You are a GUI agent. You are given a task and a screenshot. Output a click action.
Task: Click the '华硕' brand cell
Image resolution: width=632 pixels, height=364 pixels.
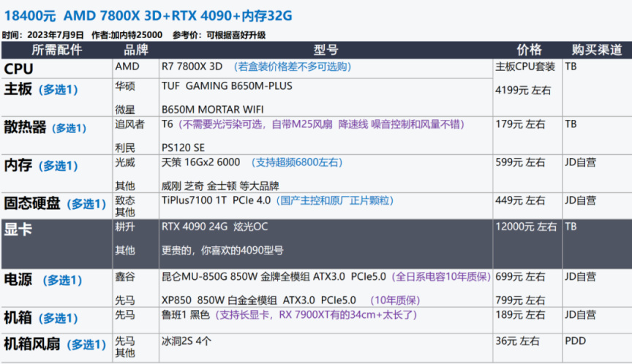(125, 86)
